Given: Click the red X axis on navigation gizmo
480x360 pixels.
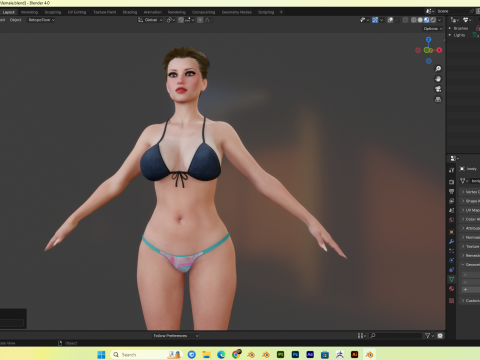Looking at the screenshot, I should [439, 50].
